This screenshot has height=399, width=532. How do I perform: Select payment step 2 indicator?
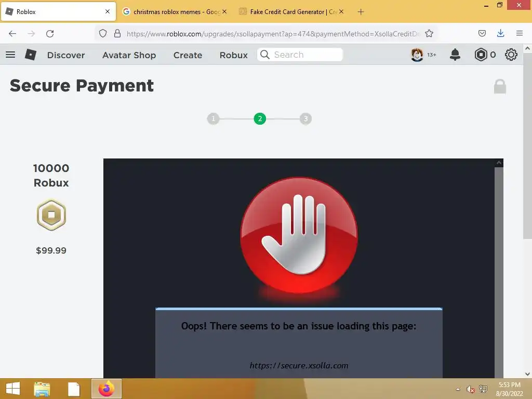(x=260, y=119)
